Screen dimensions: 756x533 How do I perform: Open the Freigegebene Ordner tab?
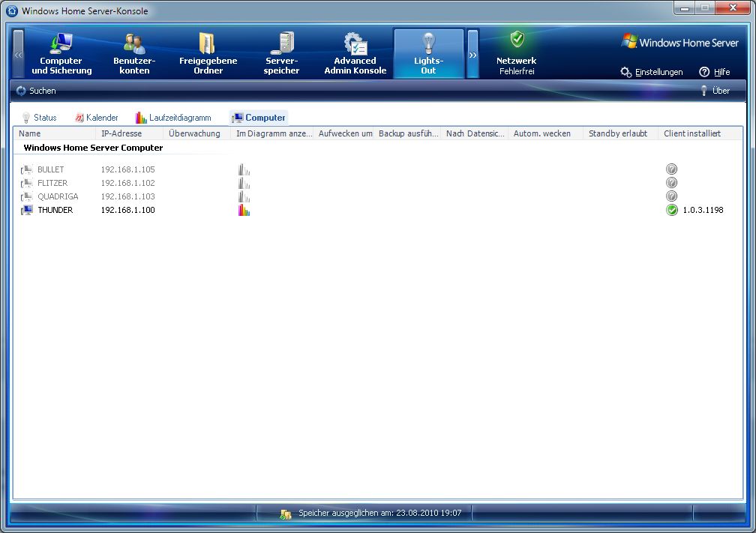[x=208, y=53]
